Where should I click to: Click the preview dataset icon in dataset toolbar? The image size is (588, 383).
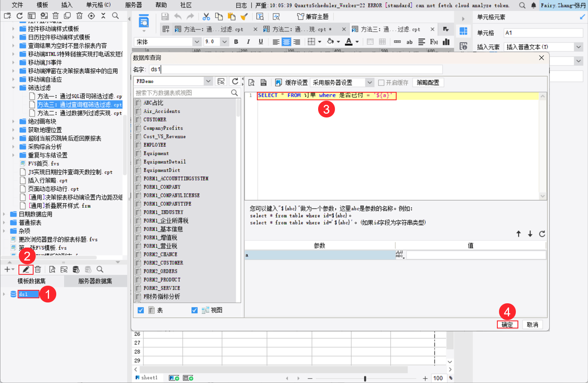pos(52,269)
